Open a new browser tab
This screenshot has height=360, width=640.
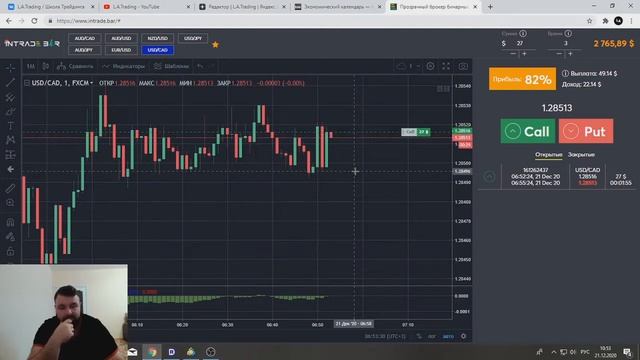click(x=490, y=7)
